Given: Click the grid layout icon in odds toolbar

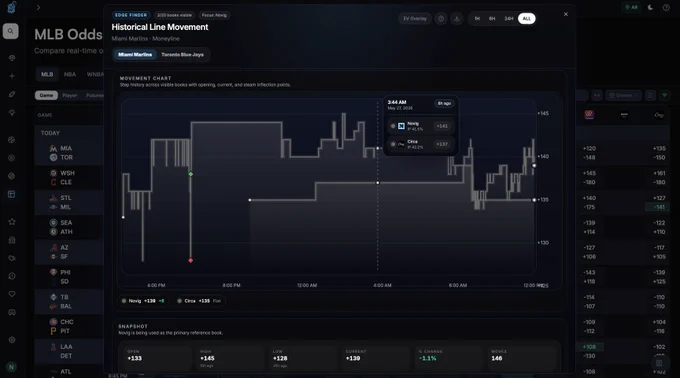Looking at the screenshot, I should (x=650, y=95).
